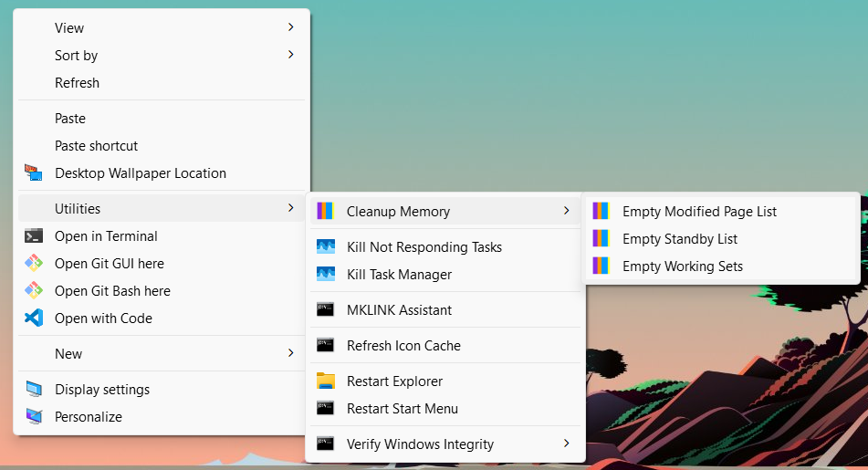The height and width of the screenshot is (470, 868).
Task: Click the Open Git Bash here icon
Action: tap(34, 291)
